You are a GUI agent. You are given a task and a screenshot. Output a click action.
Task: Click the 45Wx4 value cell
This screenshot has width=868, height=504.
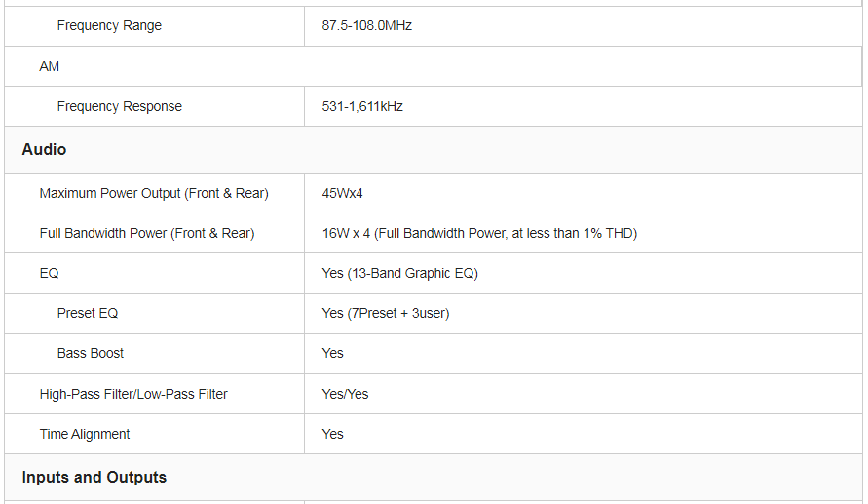(x=342, y=194)
